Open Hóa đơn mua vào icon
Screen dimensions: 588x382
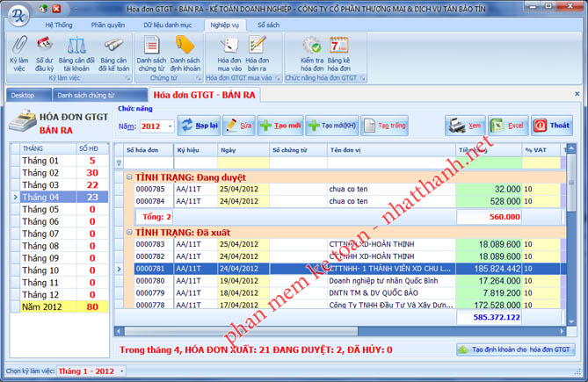tap(229, 53)
